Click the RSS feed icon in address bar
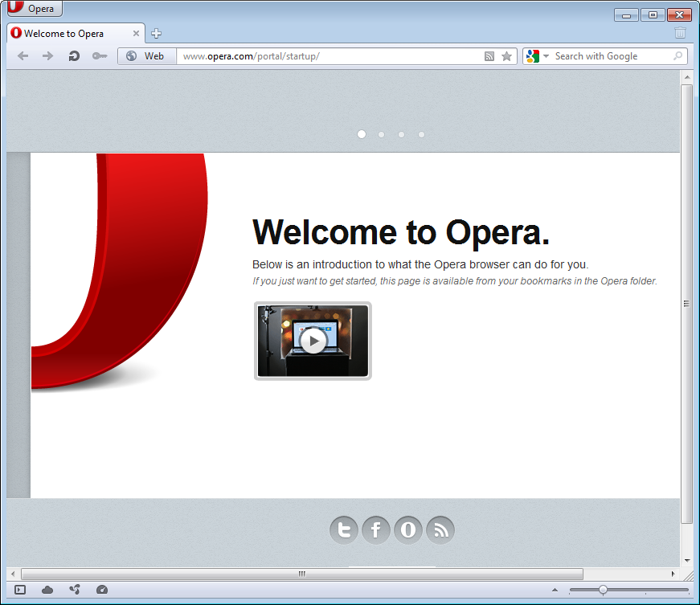The width and height of the screenshot is (700, 605). (x=489, y=56)
